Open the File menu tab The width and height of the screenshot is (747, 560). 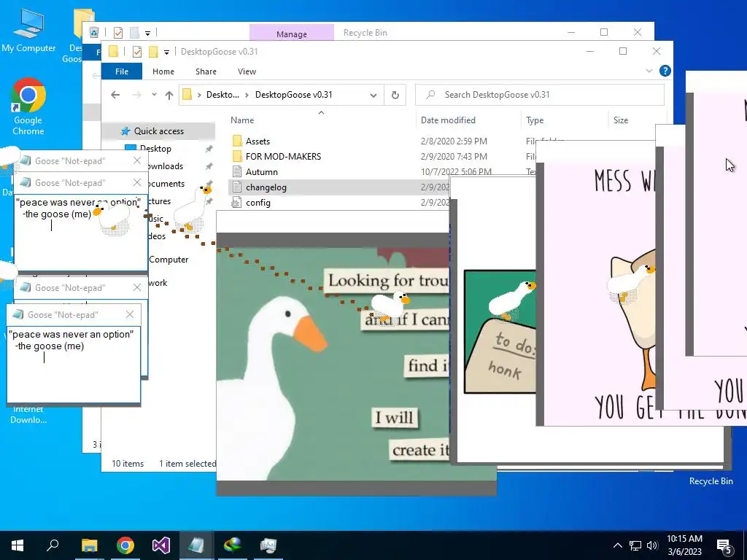coord(122,71)
